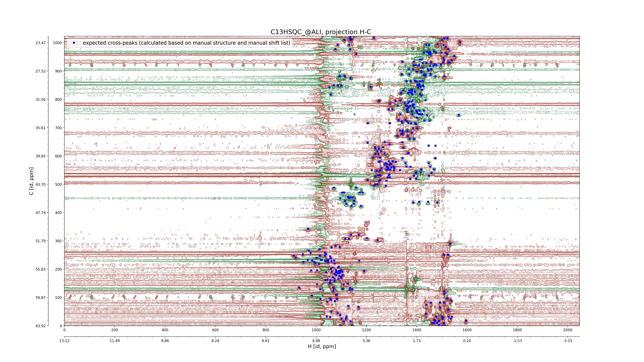Screen dimensions: 644x362
Task: Click the 59.87 ppm tick label
Action: coord(40,298)
